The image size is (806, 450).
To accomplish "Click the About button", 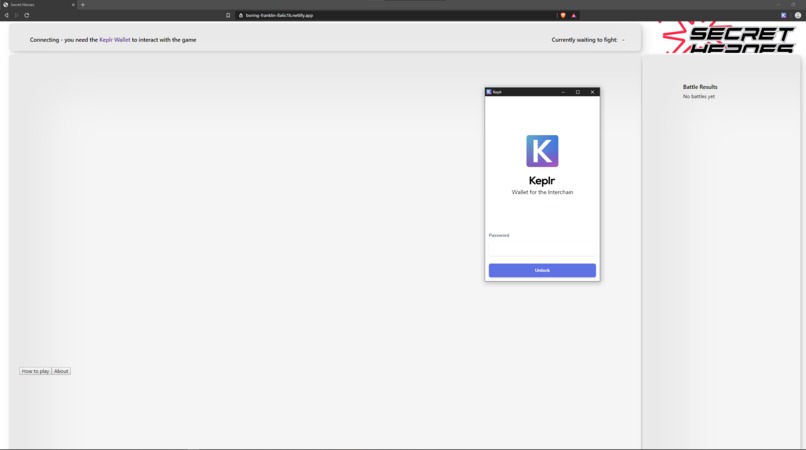I will coord(61,371).
